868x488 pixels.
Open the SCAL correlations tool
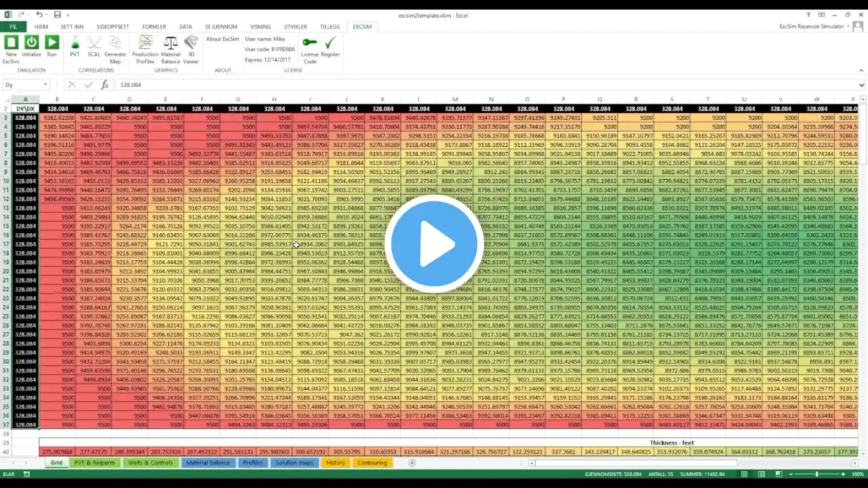94,43
